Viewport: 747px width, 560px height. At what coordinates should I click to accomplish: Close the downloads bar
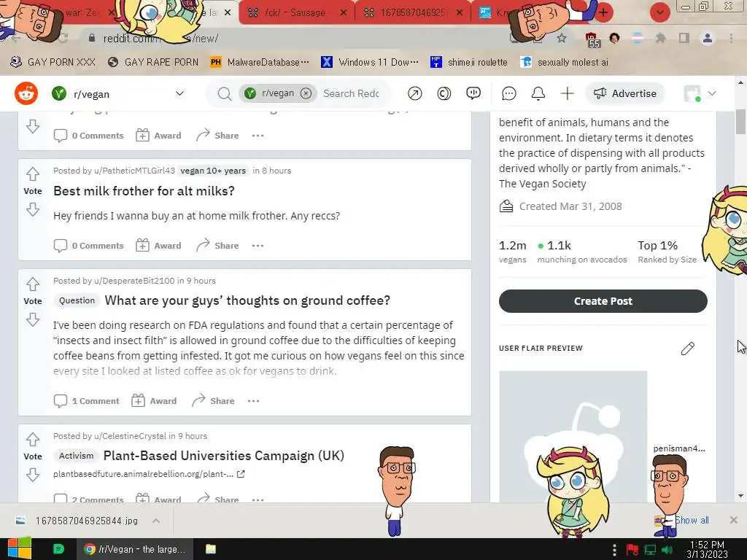coord(734,520)
